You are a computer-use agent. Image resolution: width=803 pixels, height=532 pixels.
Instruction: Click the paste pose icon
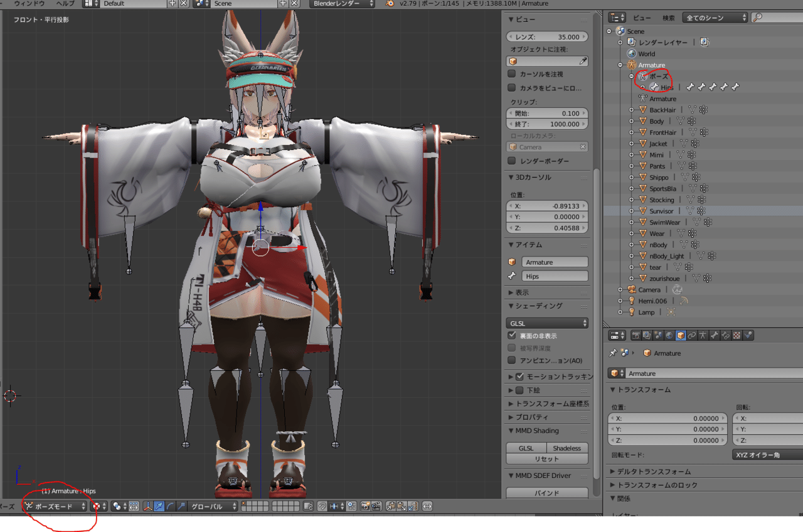[x=401, y=506]
